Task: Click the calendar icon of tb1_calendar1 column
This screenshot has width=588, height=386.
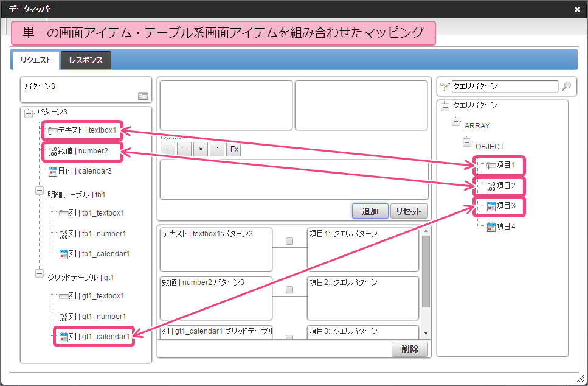Action: pyautogui.click(x=63, y=254)
